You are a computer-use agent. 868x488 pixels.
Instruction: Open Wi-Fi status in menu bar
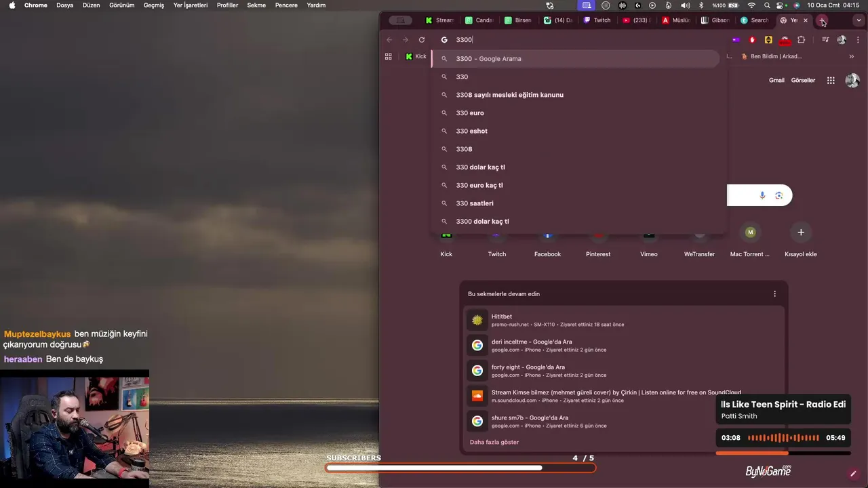(751, 5)
